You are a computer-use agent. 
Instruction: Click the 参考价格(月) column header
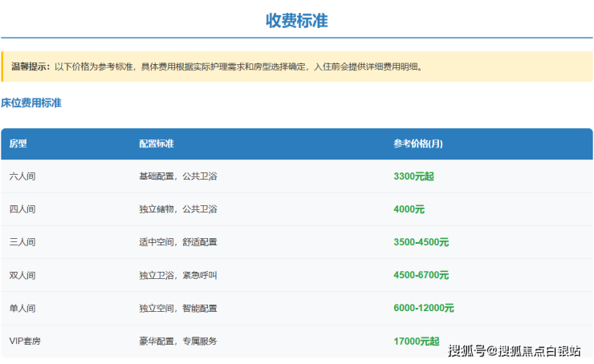click(417, 144)
